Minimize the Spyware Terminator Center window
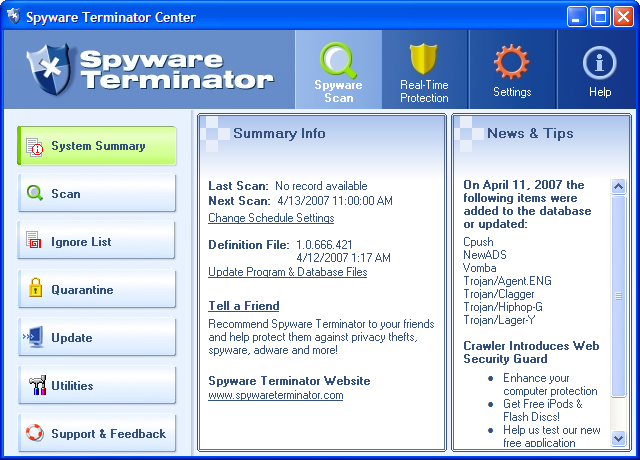Screen dimensions: 640x460 point(577,17)
